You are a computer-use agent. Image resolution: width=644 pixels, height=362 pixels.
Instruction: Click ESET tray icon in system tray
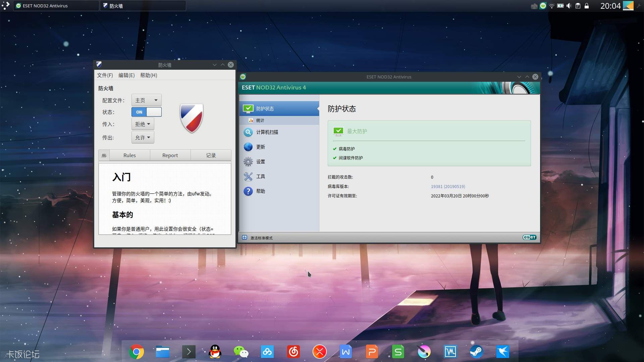tap(543, 6)
